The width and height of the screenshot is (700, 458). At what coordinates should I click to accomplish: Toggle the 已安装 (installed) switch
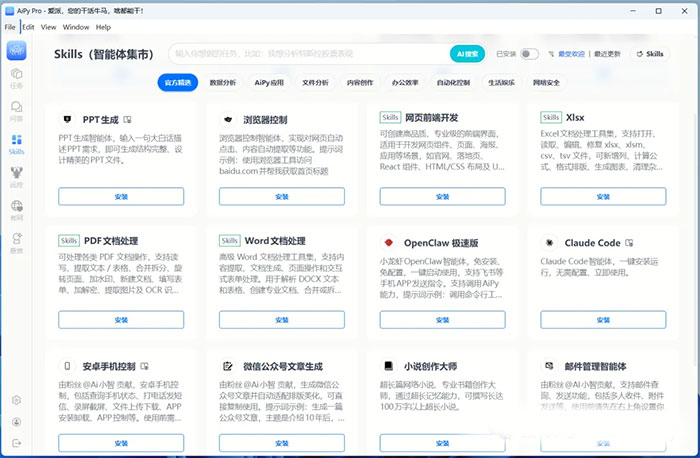click(x=528, y=54)
